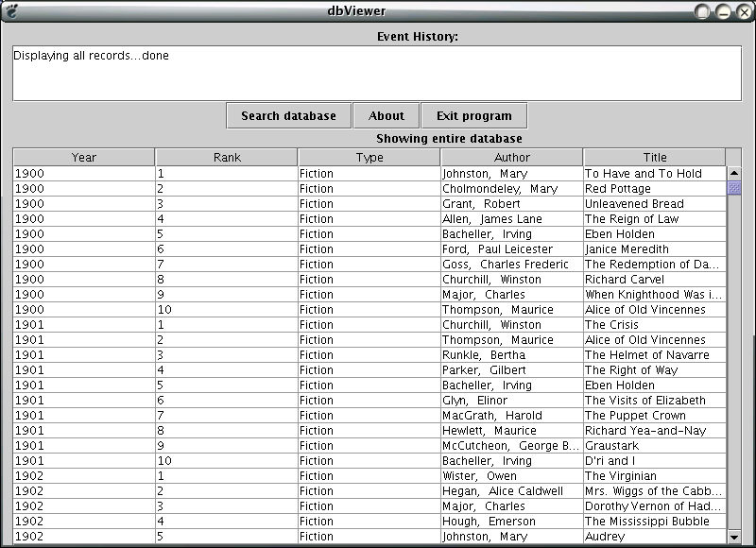This screenshot has height=548, width=756.
Task: Click the Author column header
Action: click(x=512, y=158)
